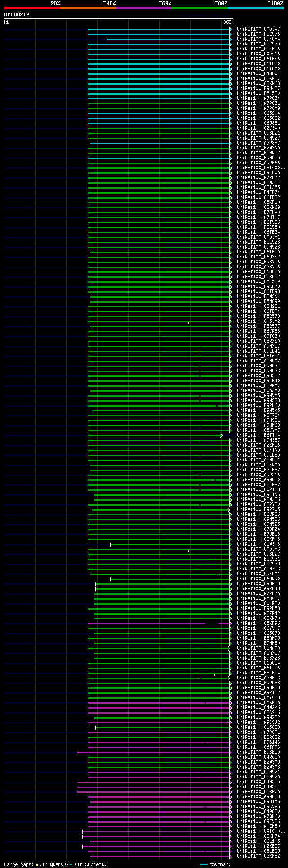Click the UniRef100_B9SEI5 label
The height and width of the screenshot is (868, 288).
(258, 752)
